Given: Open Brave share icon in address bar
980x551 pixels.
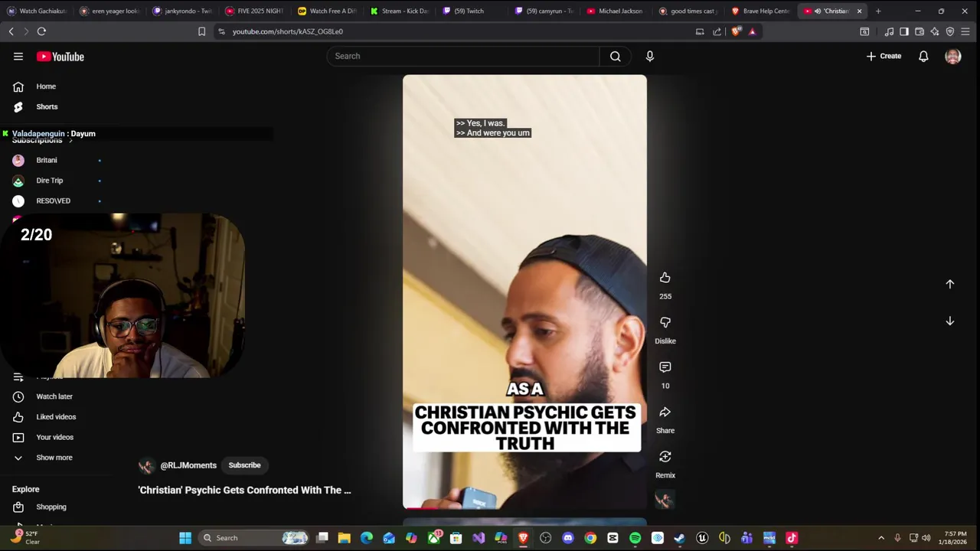Looking at the screenshot, I should click(717, 31).
